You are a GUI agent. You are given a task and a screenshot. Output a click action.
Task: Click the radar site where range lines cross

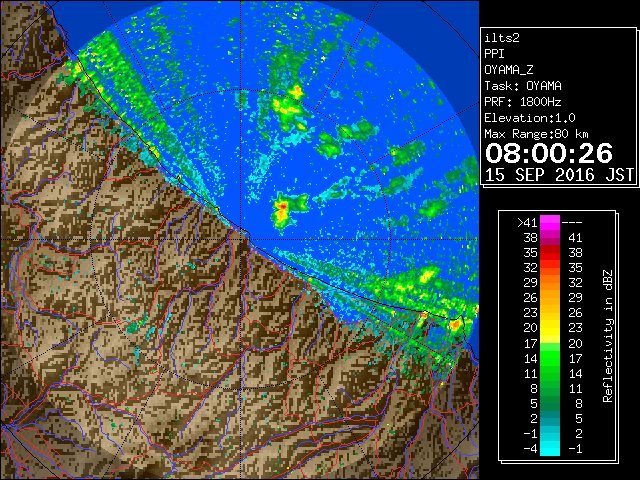point(241,239)
